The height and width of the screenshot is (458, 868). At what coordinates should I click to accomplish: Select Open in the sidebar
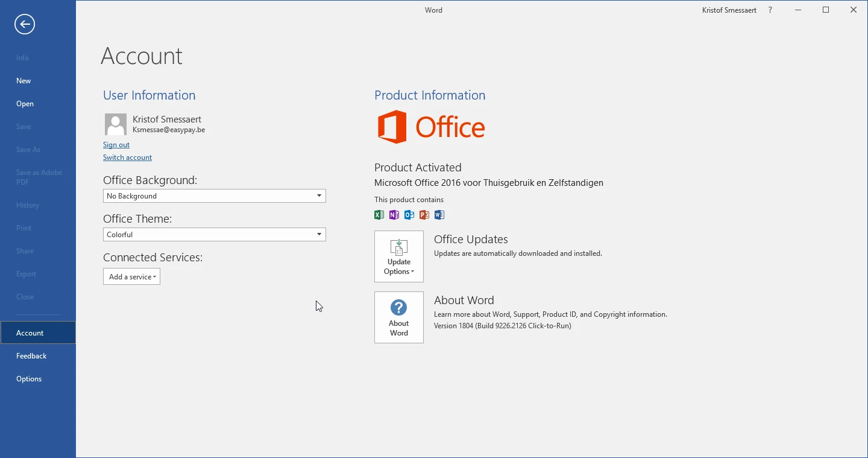pos(38,104)
